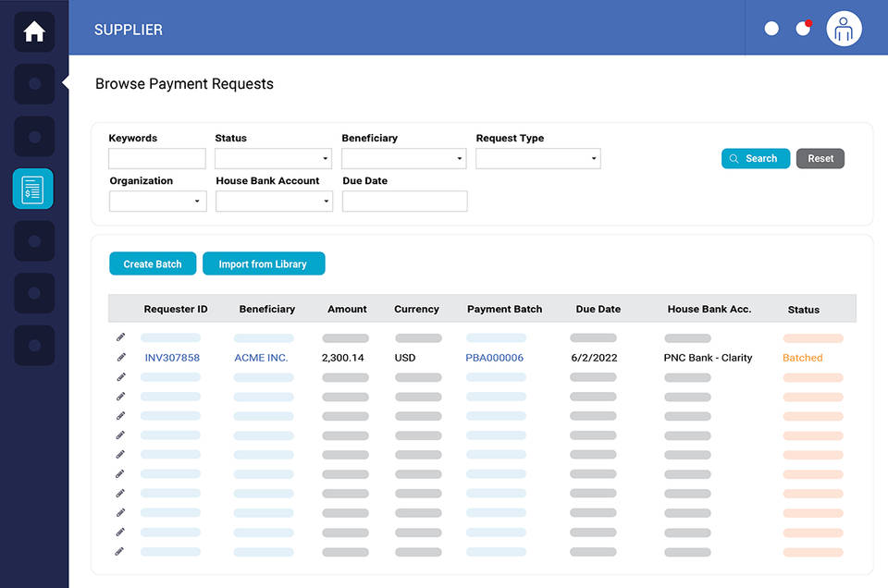
Task: Click the Import from Library button
Action: point(264,263)
